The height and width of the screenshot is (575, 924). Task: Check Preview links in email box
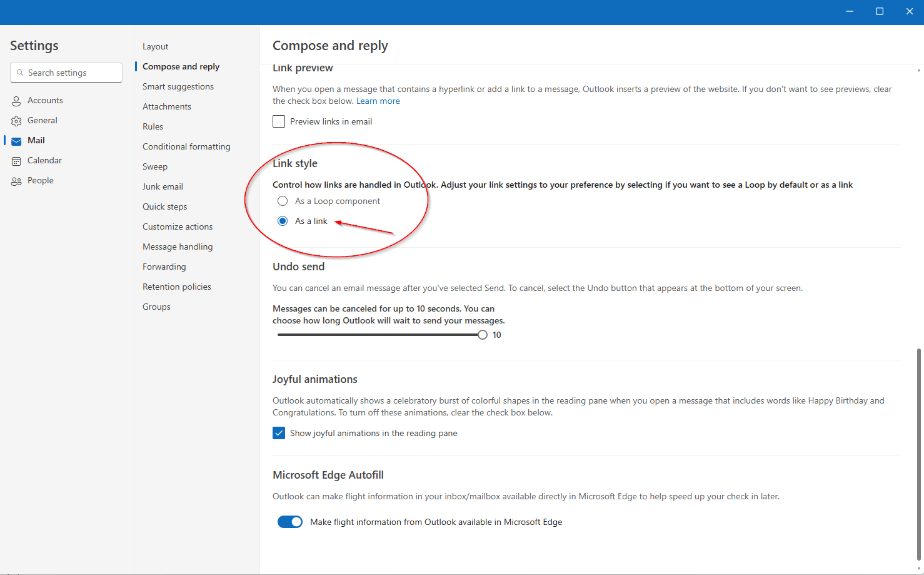[279, 121]
